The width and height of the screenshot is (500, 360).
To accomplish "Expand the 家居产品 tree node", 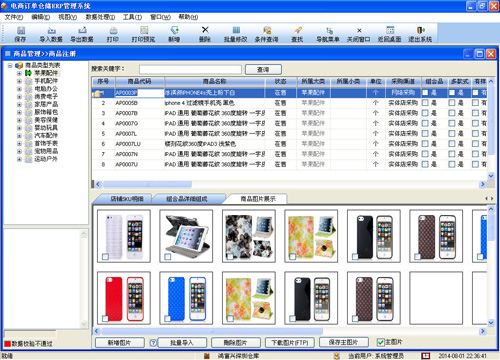I will pos(19,105).
